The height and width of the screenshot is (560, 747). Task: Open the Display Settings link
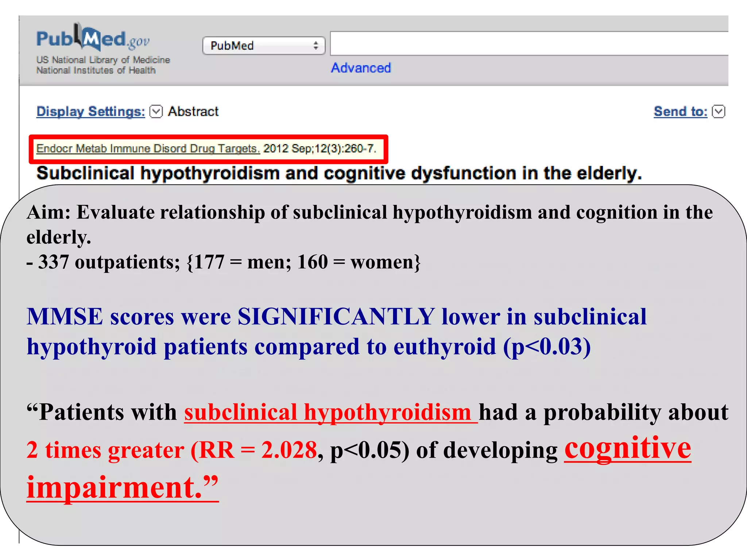coord(91,112)
